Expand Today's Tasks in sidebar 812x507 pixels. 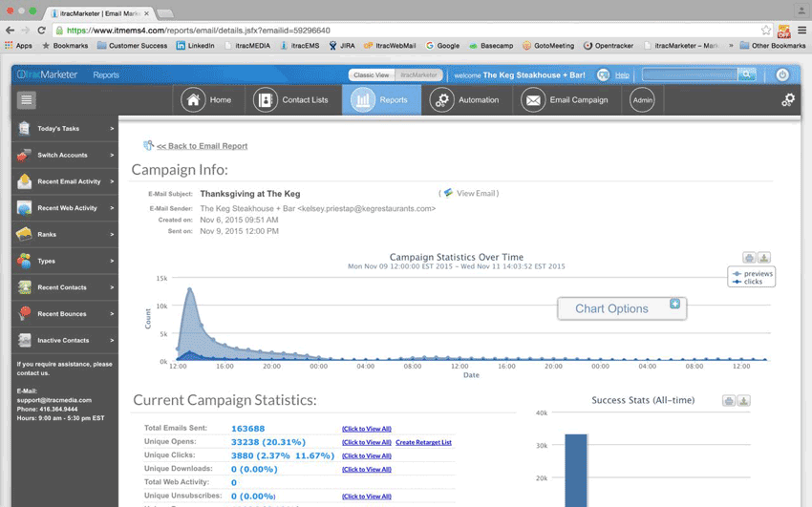[x=63, y=128]
